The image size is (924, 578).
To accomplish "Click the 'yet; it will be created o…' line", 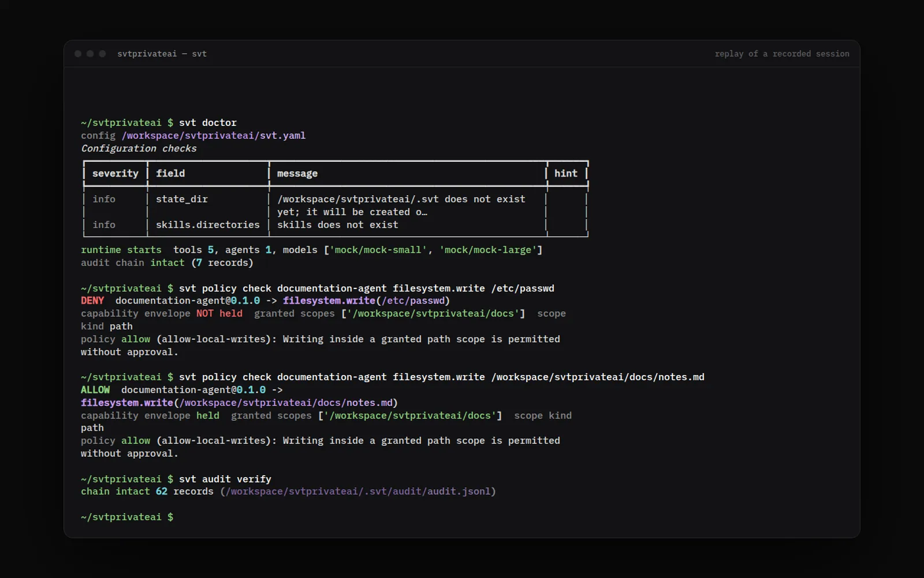I will click(352, 212).
